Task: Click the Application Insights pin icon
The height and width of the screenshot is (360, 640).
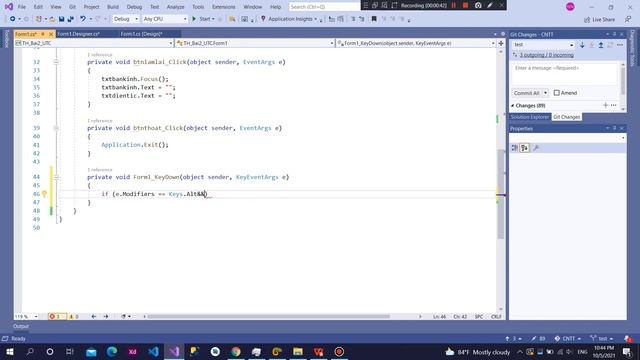Action: point(263,19)
